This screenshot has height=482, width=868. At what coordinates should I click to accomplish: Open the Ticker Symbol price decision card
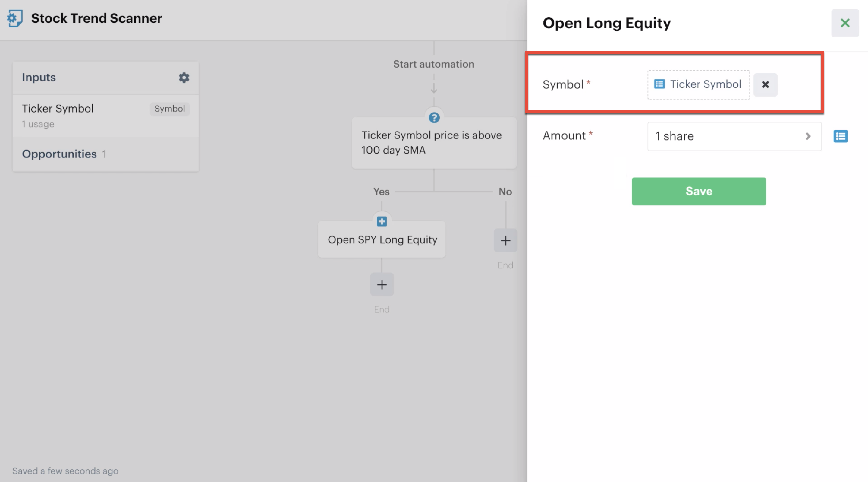pyautogui.click(x=434, y=143)
